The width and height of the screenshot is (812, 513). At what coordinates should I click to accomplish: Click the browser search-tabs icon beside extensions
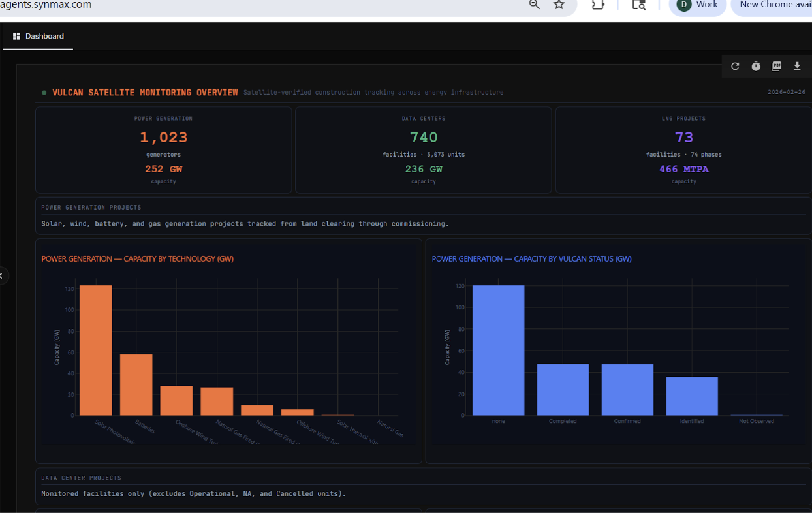pos(639,5)
